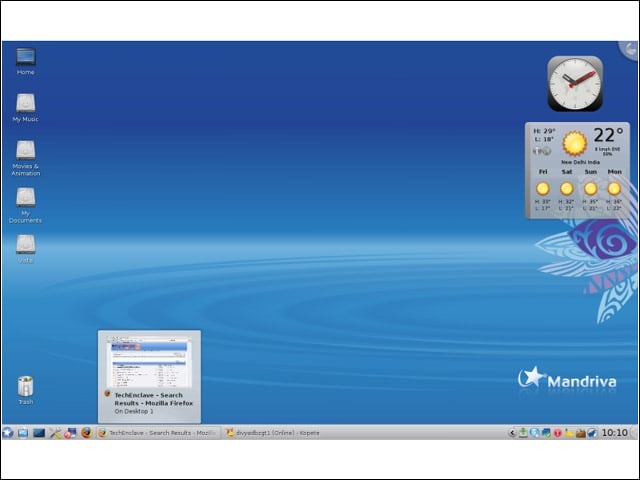Select the Fri forecast sun icon
This screenshot has height=480, width=640.
coord(542,189)
